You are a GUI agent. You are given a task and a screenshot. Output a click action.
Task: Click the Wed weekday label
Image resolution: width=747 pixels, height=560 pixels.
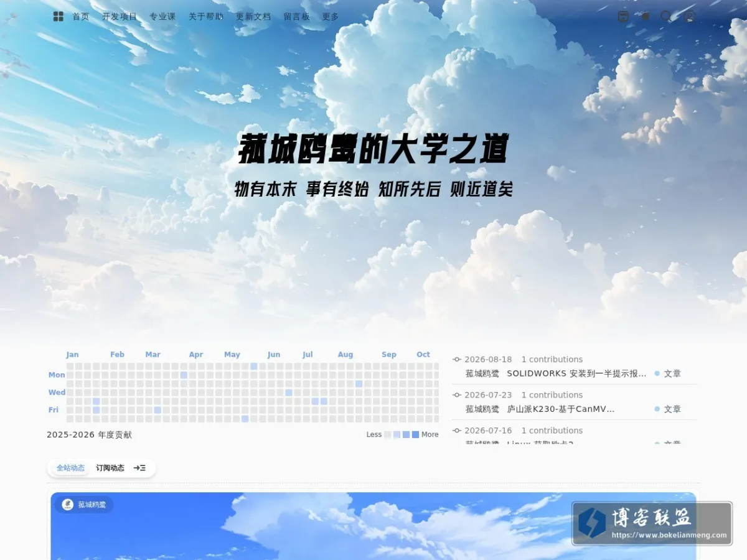pyautogui.click(x=57, y=392)
